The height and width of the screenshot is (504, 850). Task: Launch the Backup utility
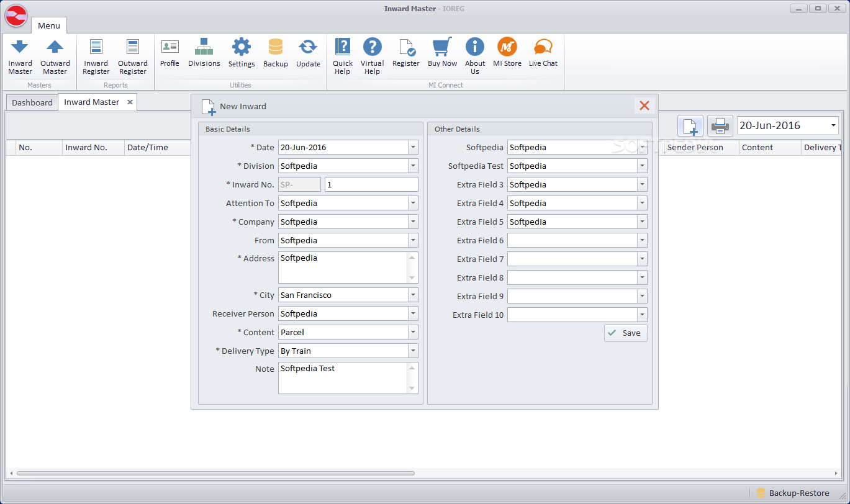[275, 53]
